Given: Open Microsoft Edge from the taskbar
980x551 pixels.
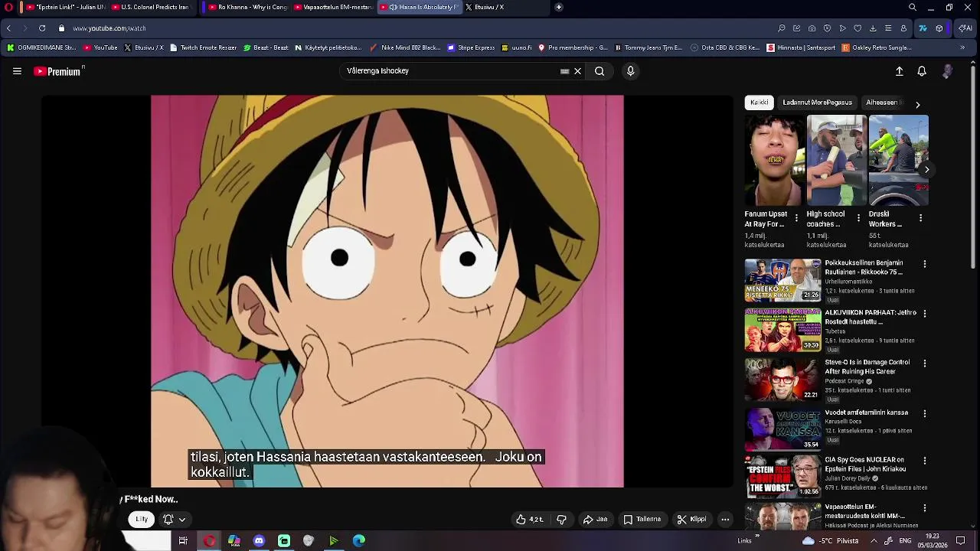Looking at the screenshot, I should pos(359,541).
